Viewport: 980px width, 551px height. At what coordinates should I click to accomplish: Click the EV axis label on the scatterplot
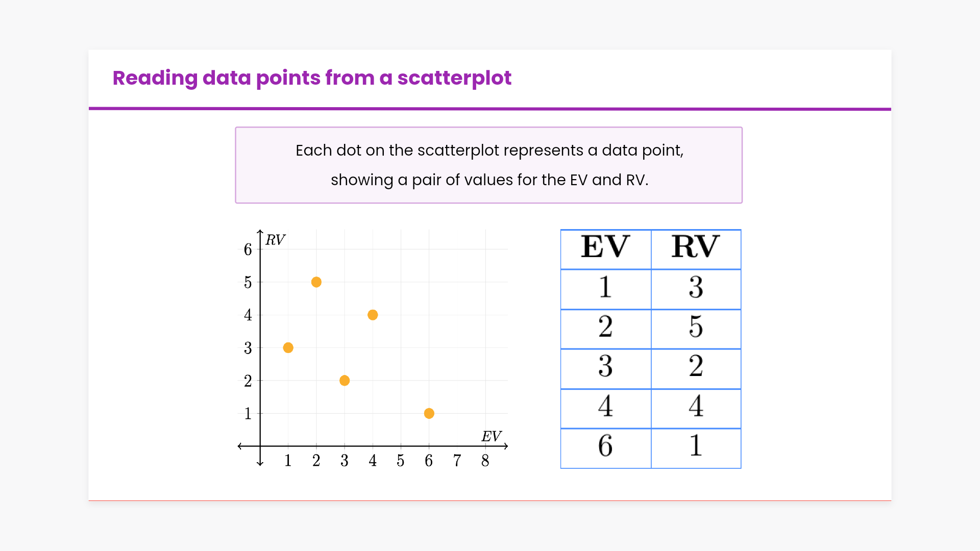point(491,436)
